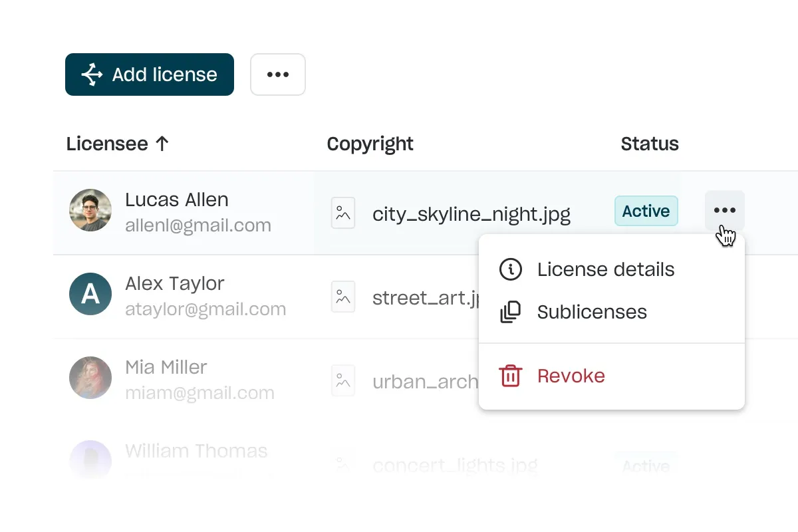The width and height of the screenshot is (798, 532).
Task: Click the Status column header
Action: [x=649, y=144]
